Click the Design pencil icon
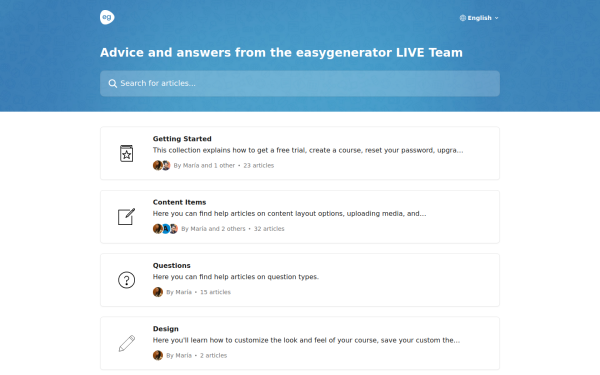Viewport: 600px width, 375px height. click(127, 343)
